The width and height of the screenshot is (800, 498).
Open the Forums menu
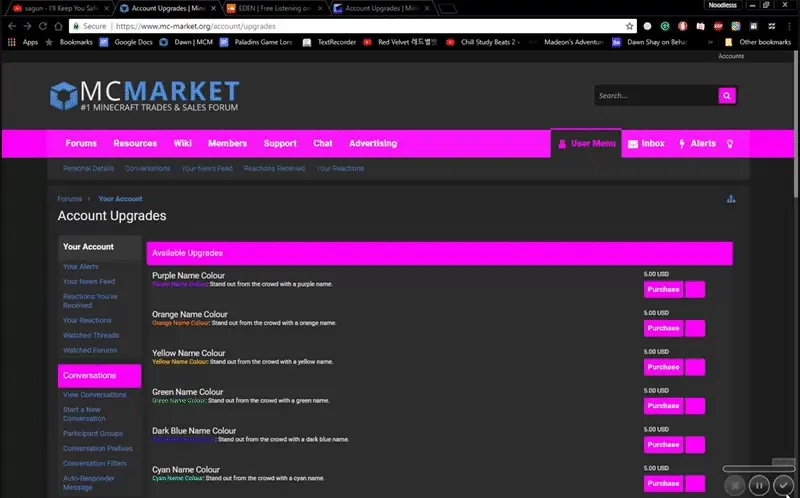[x=81, y=143]
